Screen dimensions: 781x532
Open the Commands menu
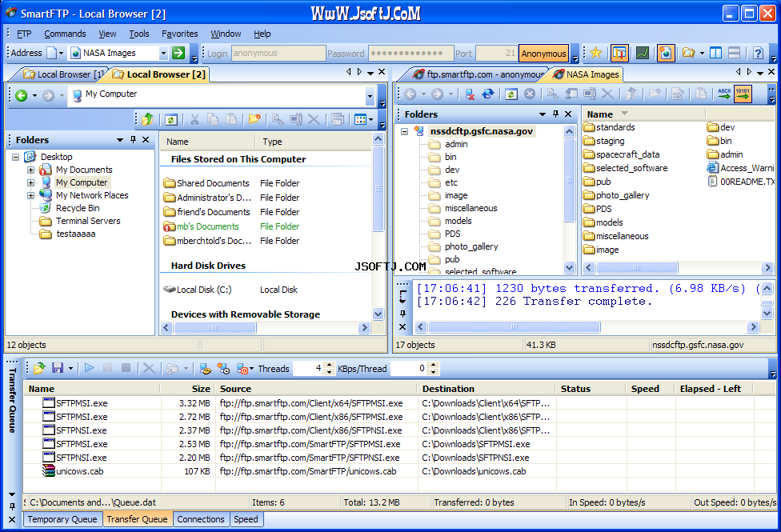tap(65, 34)
